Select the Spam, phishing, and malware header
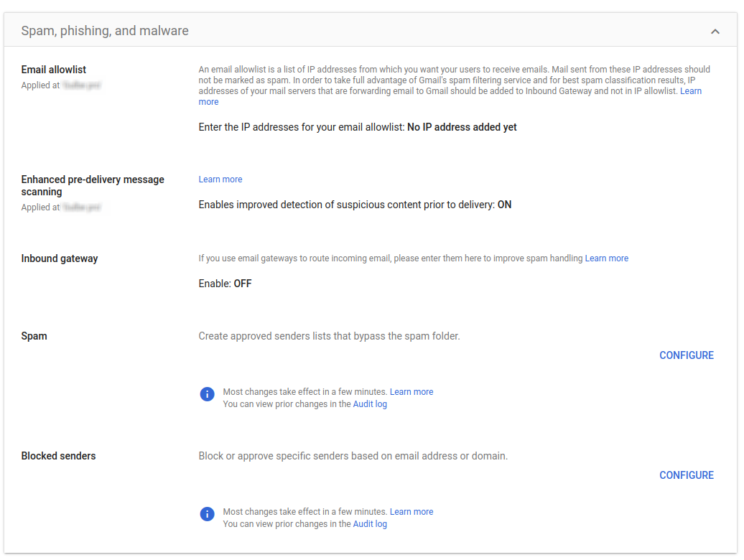Image resolution: width=744 pixels, height=560 pixels. (105, 31)
